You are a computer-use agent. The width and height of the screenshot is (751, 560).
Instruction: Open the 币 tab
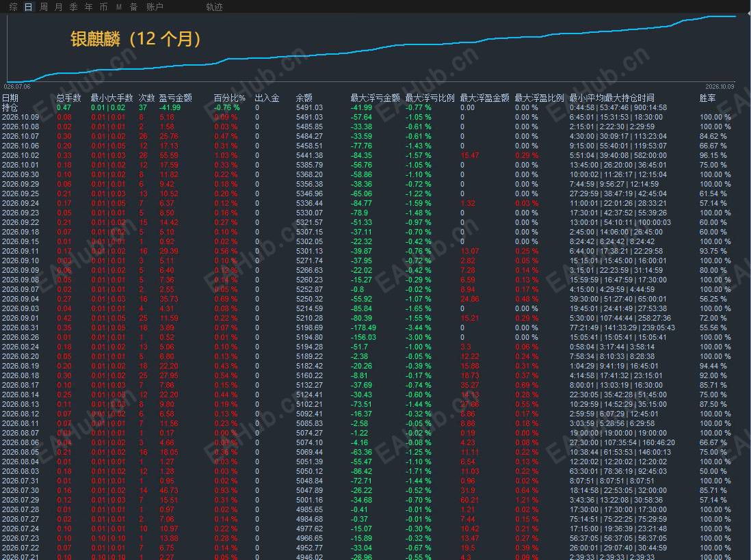pos(103,7)
